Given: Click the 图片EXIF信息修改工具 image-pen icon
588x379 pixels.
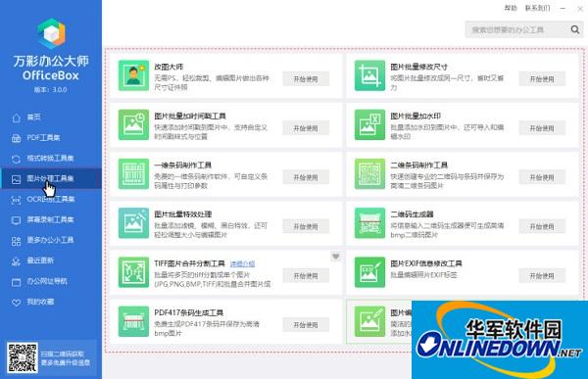Looking at the screenshot, I should tap(369, 272).
